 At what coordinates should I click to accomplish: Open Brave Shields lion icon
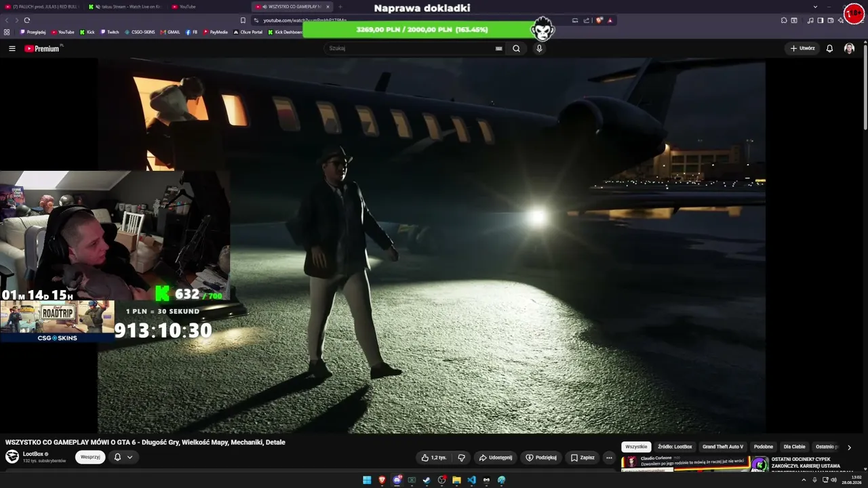[599, 20]
